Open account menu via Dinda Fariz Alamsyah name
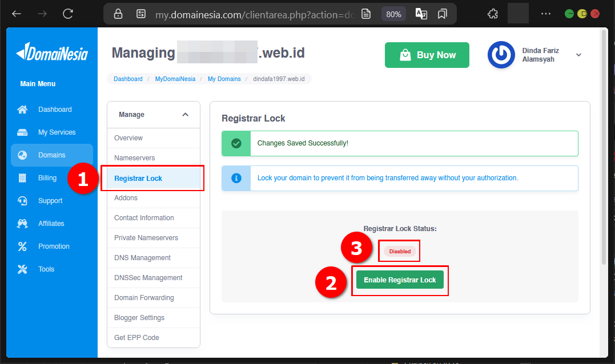 point(540,55)
